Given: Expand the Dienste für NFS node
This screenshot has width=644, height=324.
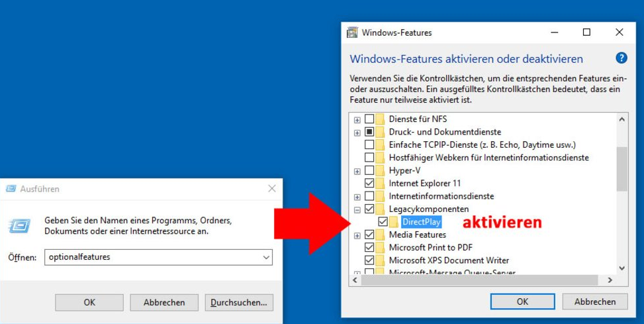Looking at the screenshot, I should pyautogui.click(x=357, y=120).
